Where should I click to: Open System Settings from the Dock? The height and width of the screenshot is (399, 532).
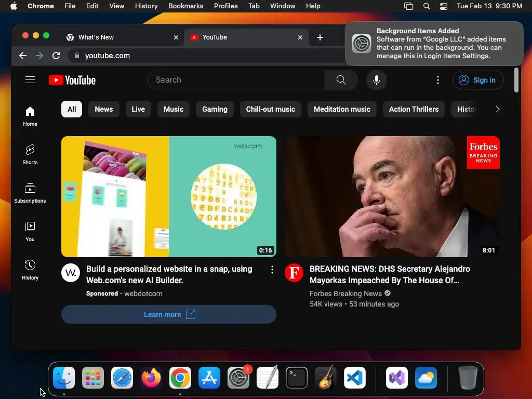tap(238, 378)
